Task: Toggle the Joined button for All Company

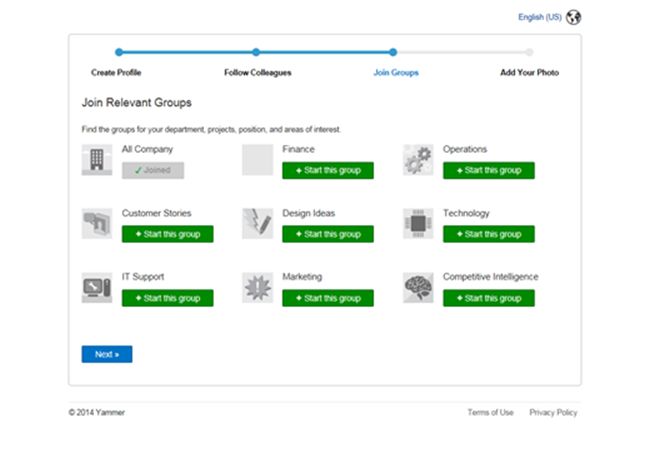Action: (x=153, y=170)
